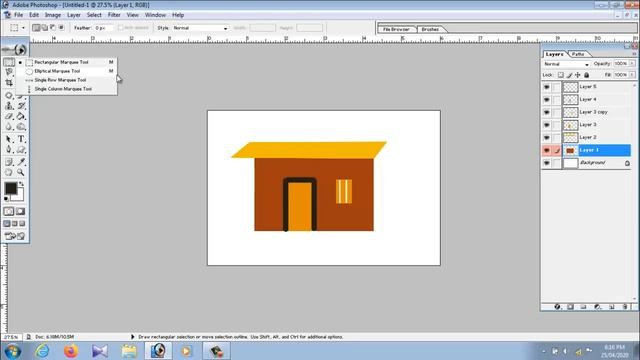Select the Rectangular Marquee tool in the toolbox

9,62
